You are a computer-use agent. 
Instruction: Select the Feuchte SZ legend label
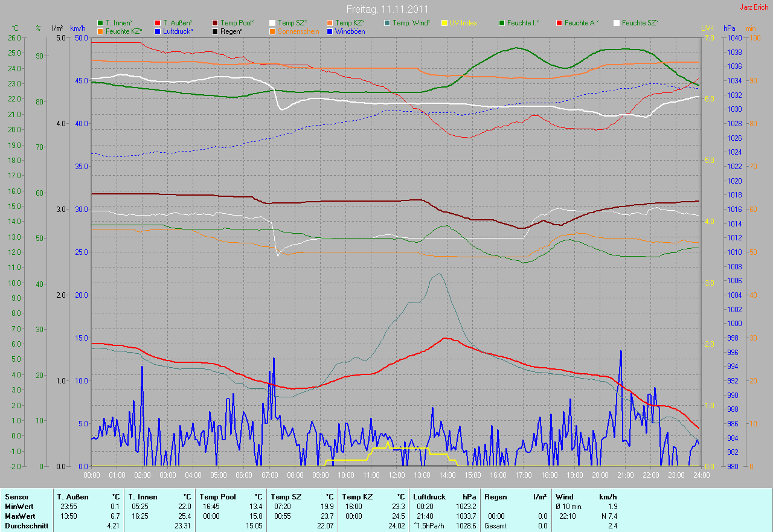pyautogui.click(x=640, y=23)
